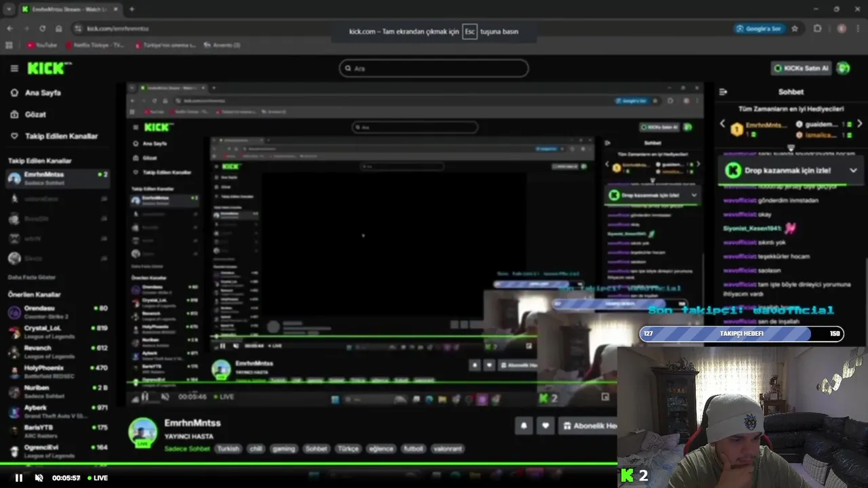The width and height of the screenshot is (868, 488).
Task: Open the OgrenciEvi recommended channel
Action: pyautogui.click(x=57, y=451)
